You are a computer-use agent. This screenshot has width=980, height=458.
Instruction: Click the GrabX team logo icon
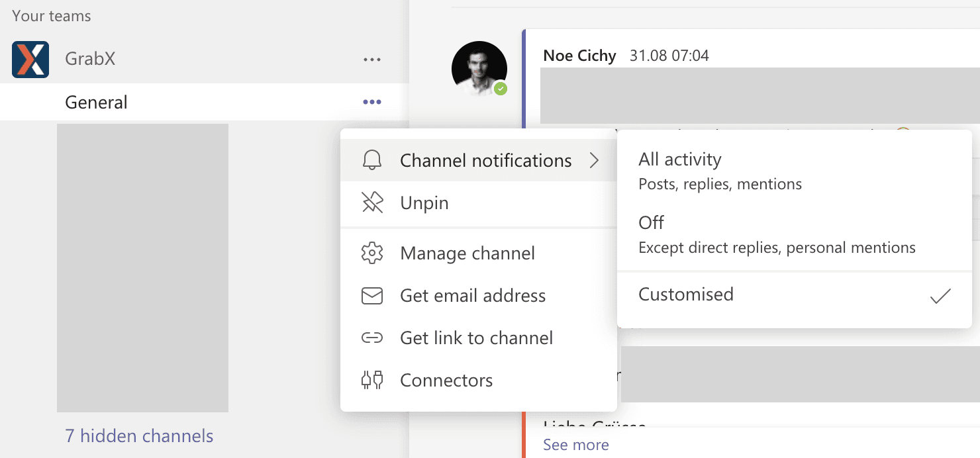coord(30,59)
